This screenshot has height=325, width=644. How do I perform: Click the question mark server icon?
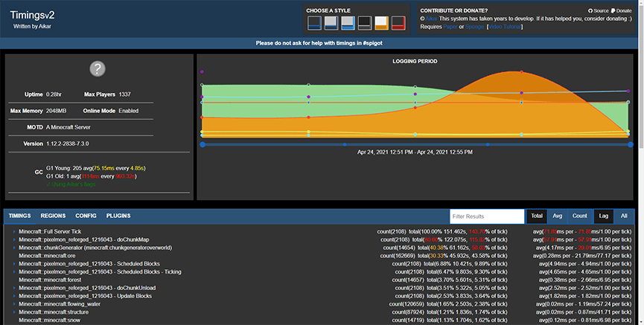point(98,69)
